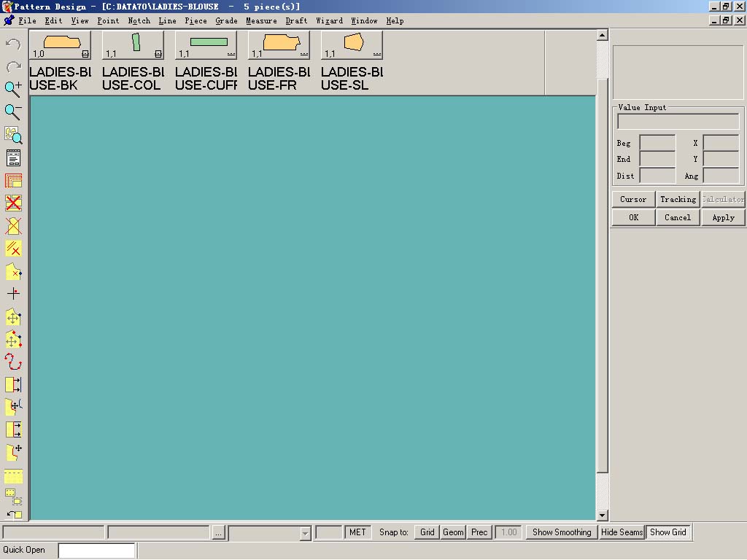Select the red S-curve smooth line tool
747x560 pixels.
[13, 362]
